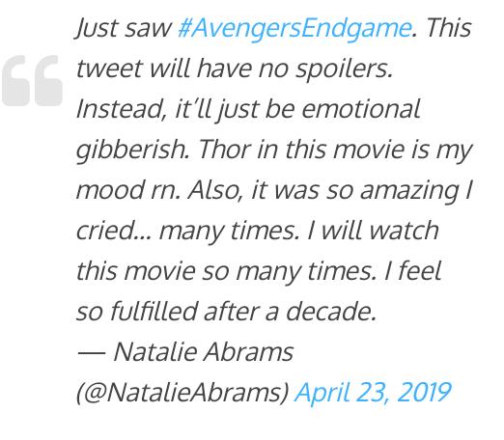Screen dimensions: 504x440
Task: Click the @NatalieAbrams handle text
Action: (182, 392)
